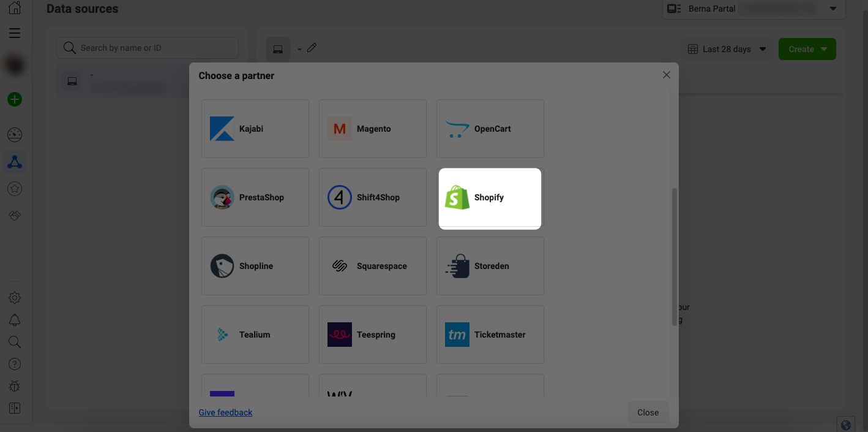868x432 pixels.
Task: Click the star custom conversions icon
Action: point(15,189)
